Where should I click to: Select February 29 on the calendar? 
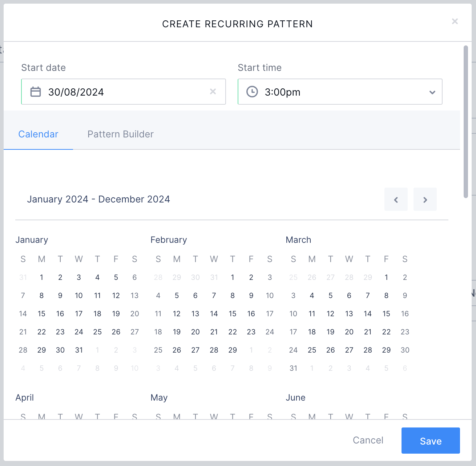(x=233, y=350)
